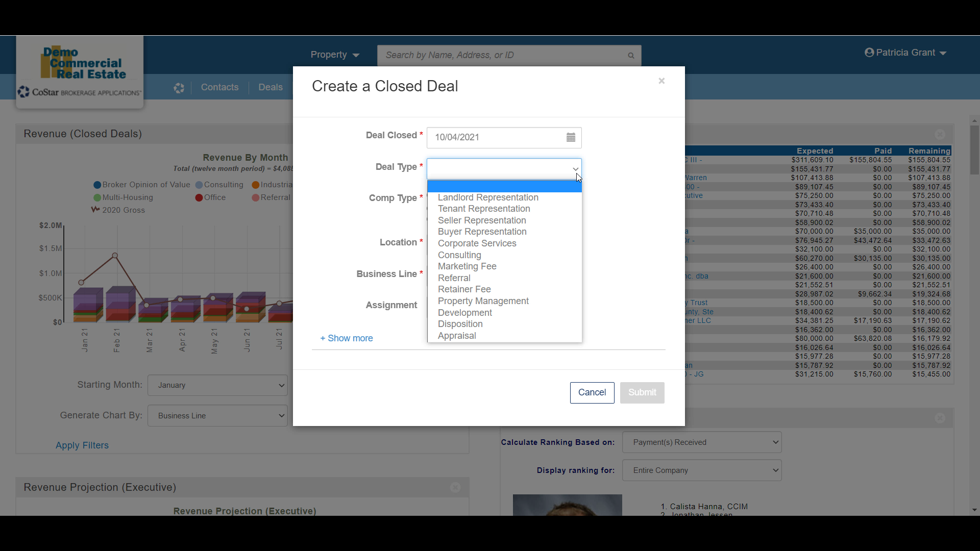
Task: Open the Deal Closed calendar picker icon
Action: (571, 137)
